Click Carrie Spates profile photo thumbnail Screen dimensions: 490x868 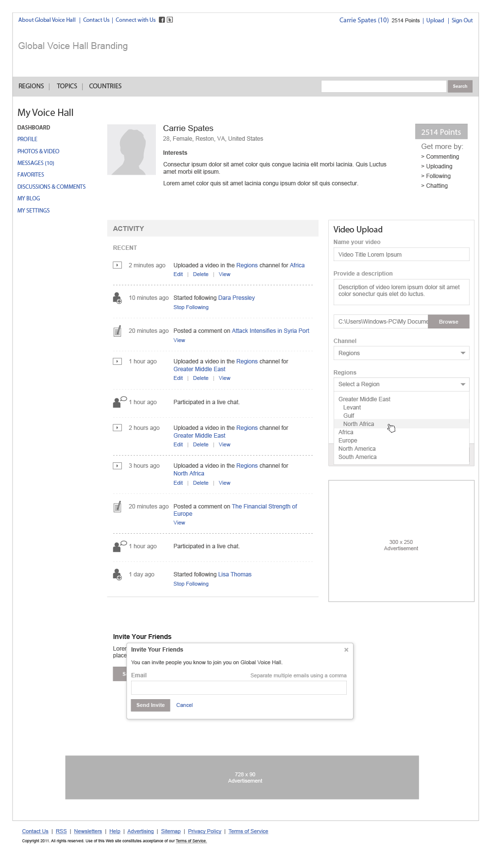point(132,149)
